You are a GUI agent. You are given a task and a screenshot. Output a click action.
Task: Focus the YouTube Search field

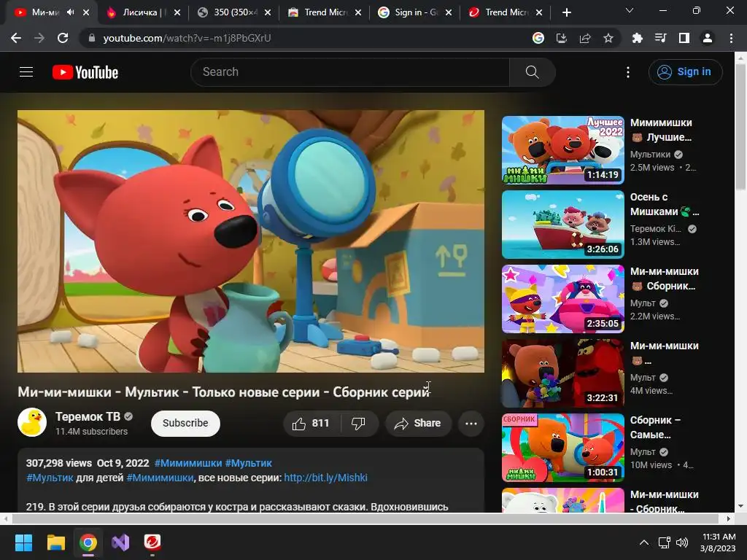click(350, 72)
